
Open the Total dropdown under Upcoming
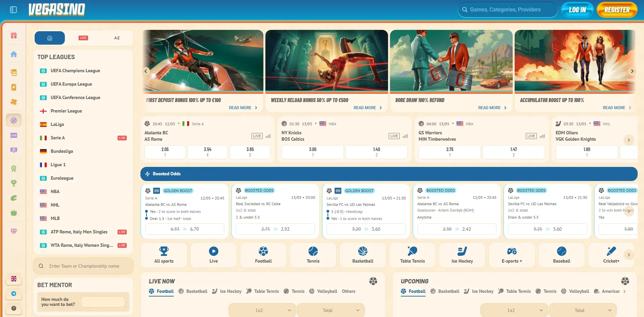[583, 310]
